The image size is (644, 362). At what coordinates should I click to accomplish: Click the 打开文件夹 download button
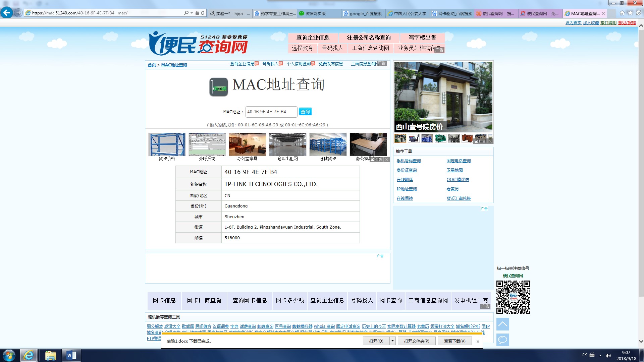click(x=416, y=341)
